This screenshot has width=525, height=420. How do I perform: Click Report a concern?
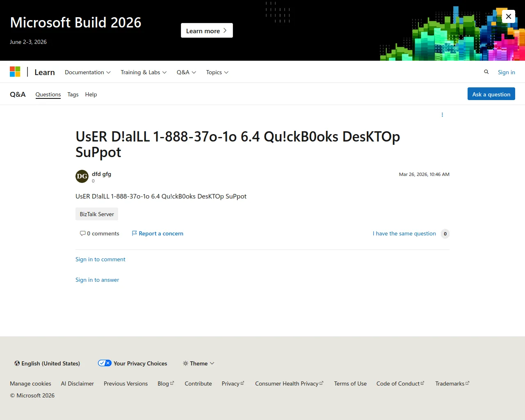(157, 233)
